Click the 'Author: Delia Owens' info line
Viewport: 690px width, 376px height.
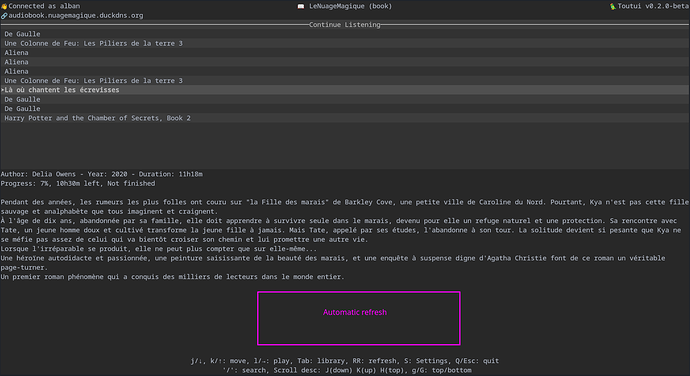click(x=102, y=174)
